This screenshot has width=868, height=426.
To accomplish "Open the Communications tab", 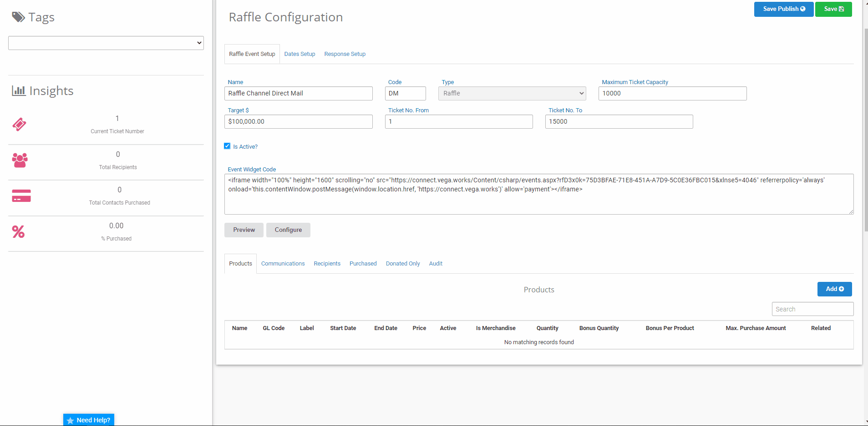I will coord(283,264).
